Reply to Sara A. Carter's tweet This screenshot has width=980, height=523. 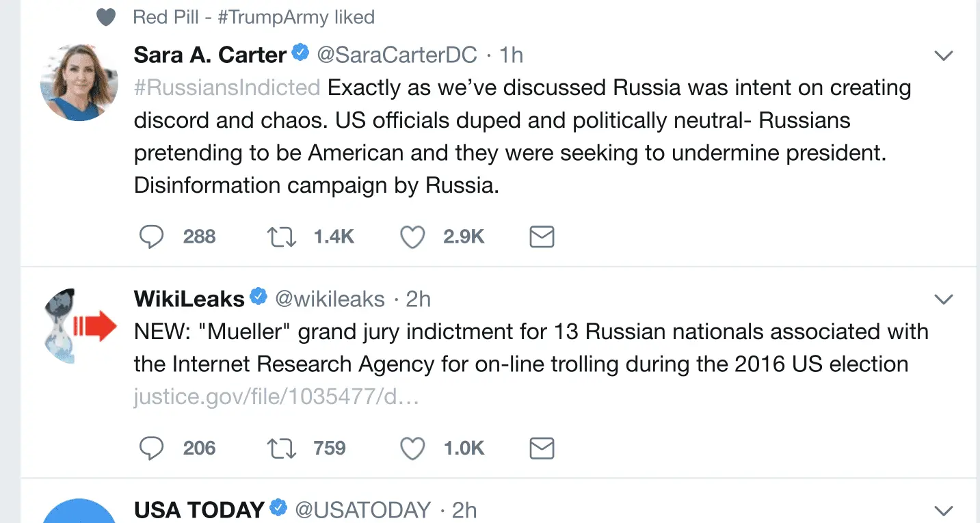pyautogui.click(x=152, y=237)
